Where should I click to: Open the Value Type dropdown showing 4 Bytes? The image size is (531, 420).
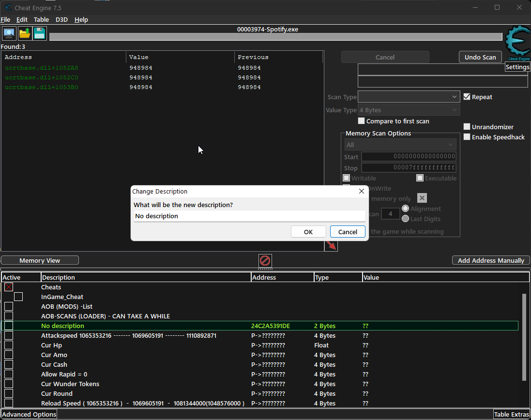(408, 109)
